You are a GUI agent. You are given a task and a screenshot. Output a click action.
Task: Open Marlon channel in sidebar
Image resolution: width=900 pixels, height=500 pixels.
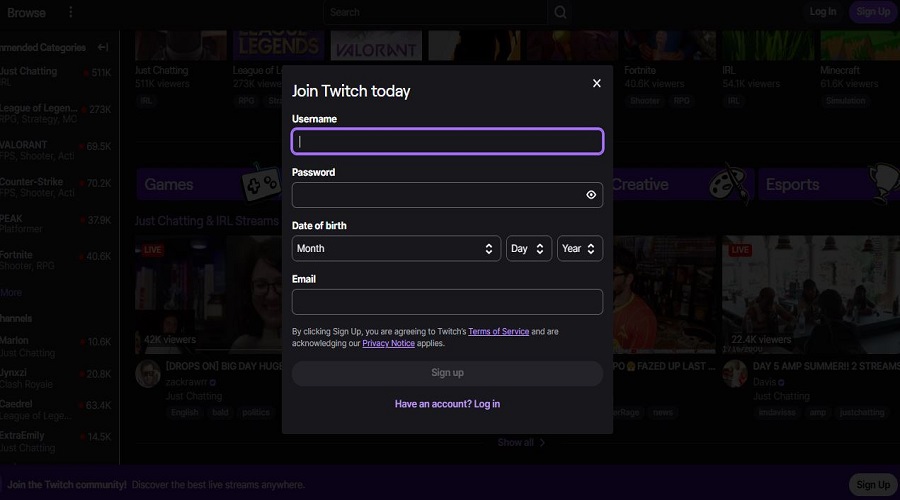click(57, 346)
